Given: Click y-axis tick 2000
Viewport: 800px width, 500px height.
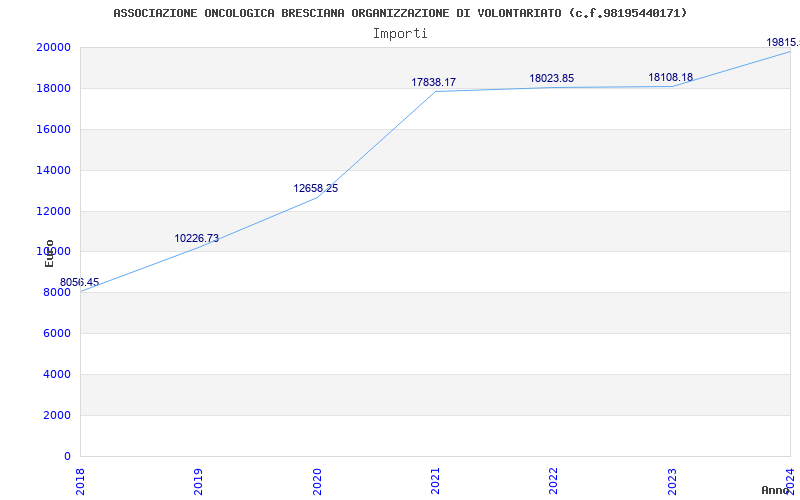Looking at the screenshot, I should (x=57, y=415).
